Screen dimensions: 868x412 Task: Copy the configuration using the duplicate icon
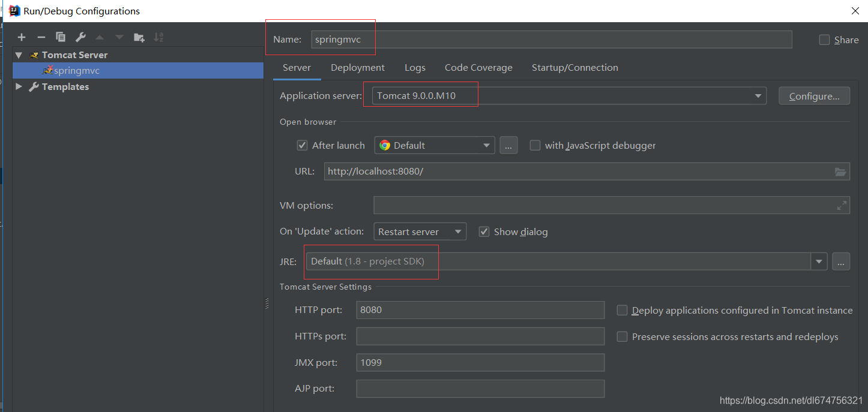[x=61, y=37]
